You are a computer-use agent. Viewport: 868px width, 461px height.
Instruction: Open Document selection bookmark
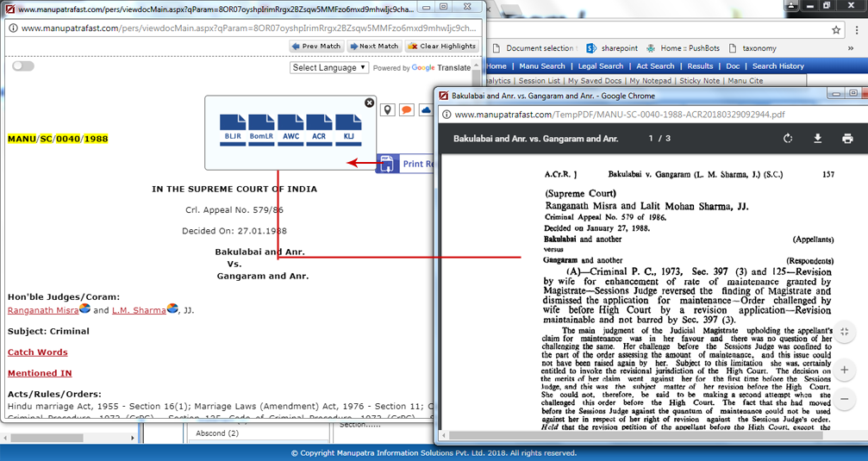534,48
